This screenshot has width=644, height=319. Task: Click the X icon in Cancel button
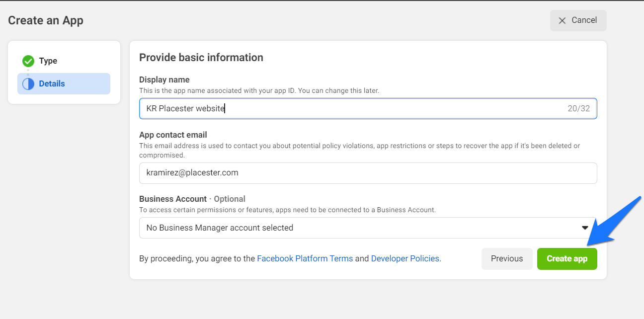tap(563, 20)
